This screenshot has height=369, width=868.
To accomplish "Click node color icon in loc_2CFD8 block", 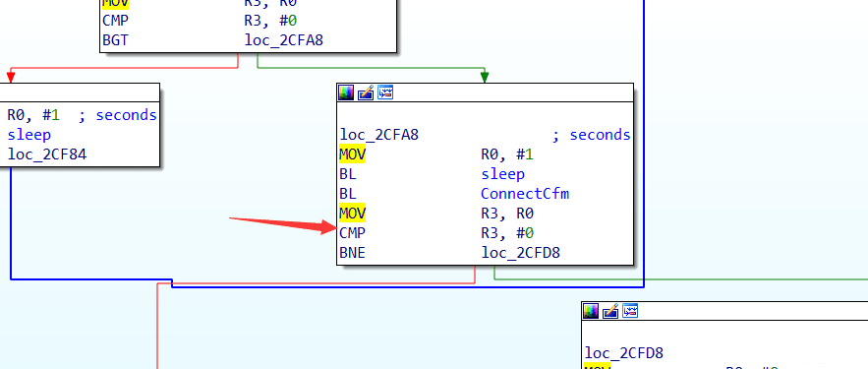I will coord(591,311).
